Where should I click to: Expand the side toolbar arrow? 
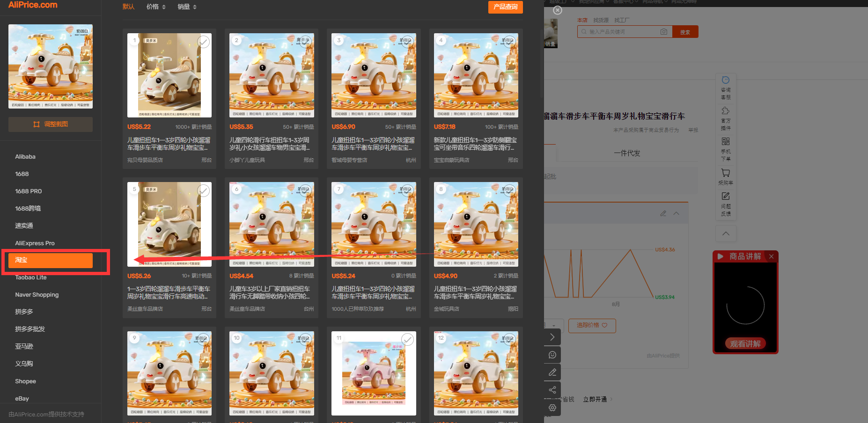(552, 337)
